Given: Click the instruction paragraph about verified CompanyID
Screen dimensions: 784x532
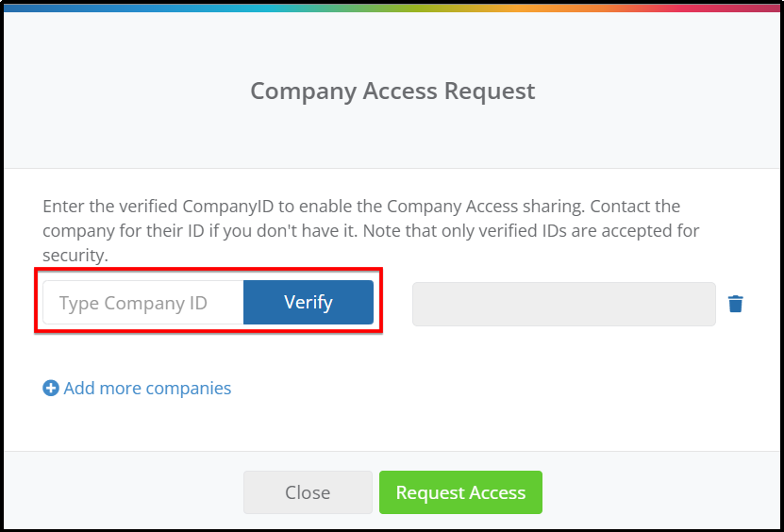Looking at the screenshot, I should pyautogui.click(x=371, y=230).
